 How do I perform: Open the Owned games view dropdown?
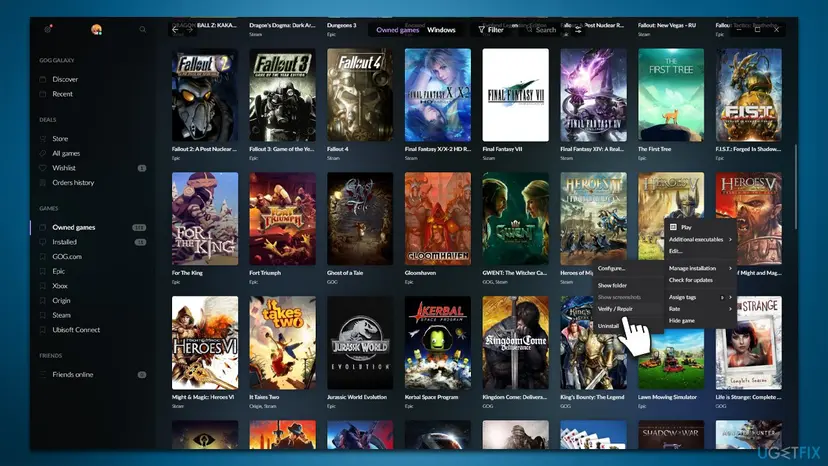pyautogui.click(x=397, y=30)
